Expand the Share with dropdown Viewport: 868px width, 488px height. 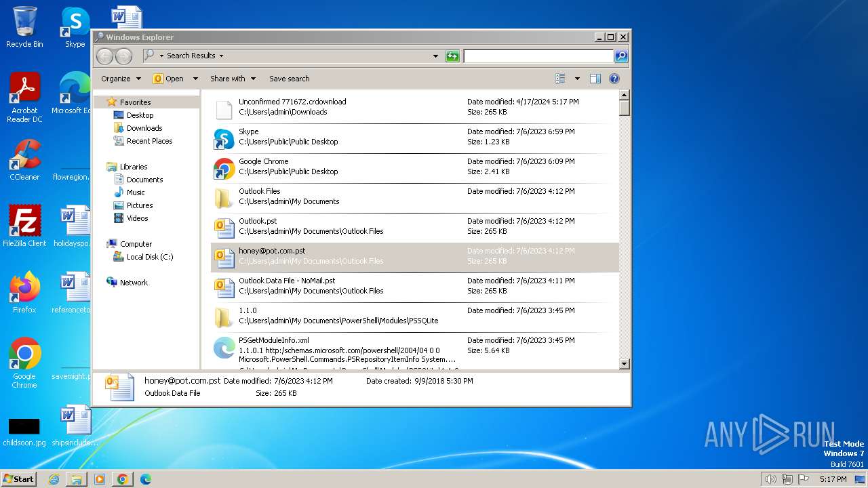(x=233, y=79)
